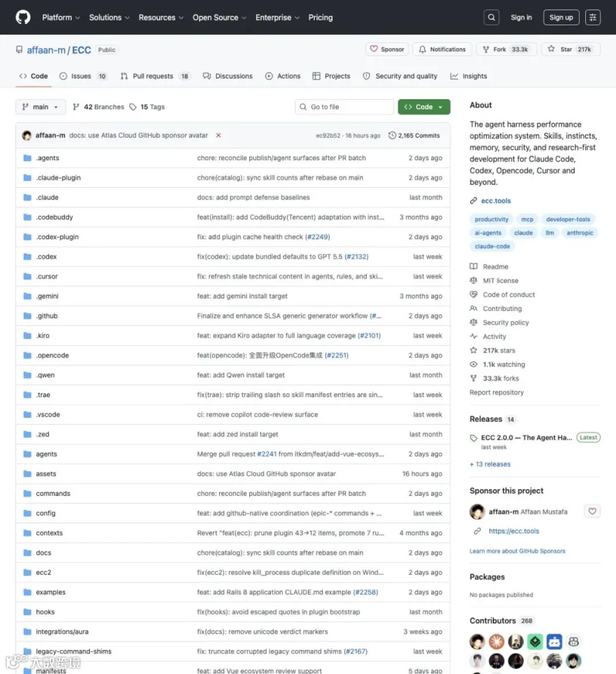
Task: Switch to the Issues tab
Action: click(x=83, y=76)
